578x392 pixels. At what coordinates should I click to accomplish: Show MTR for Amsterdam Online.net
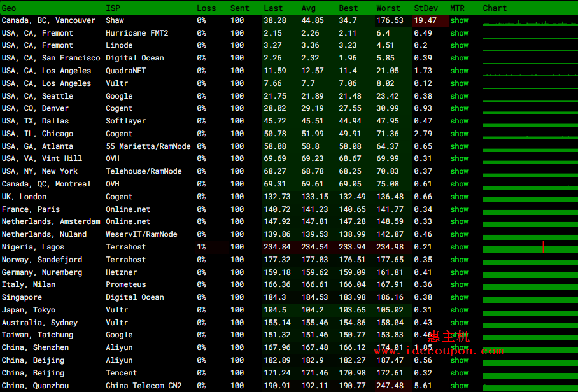[460, 221]
